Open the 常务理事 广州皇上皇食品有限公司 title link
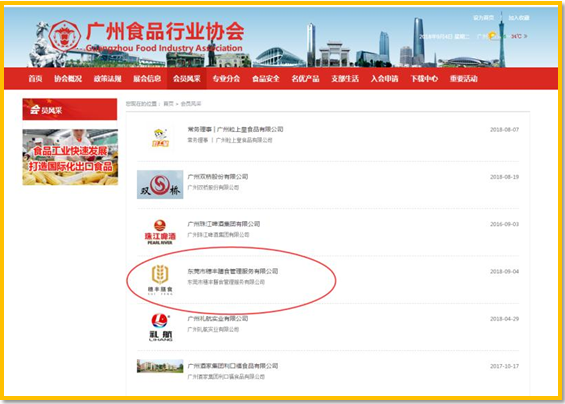Image resolution: width=565 pixels, height=404 pixels. 235,129
